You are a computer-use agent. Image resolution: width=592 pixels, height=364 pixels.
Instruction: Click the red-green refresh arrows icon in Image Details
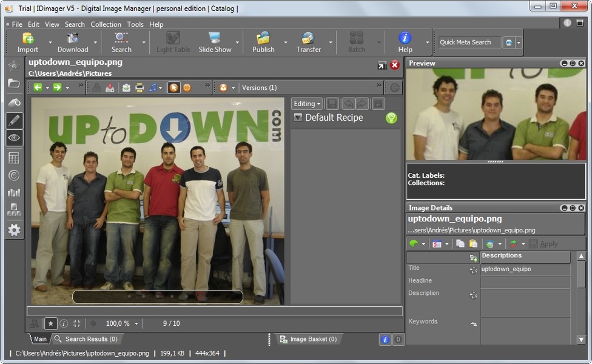point(514,244)
